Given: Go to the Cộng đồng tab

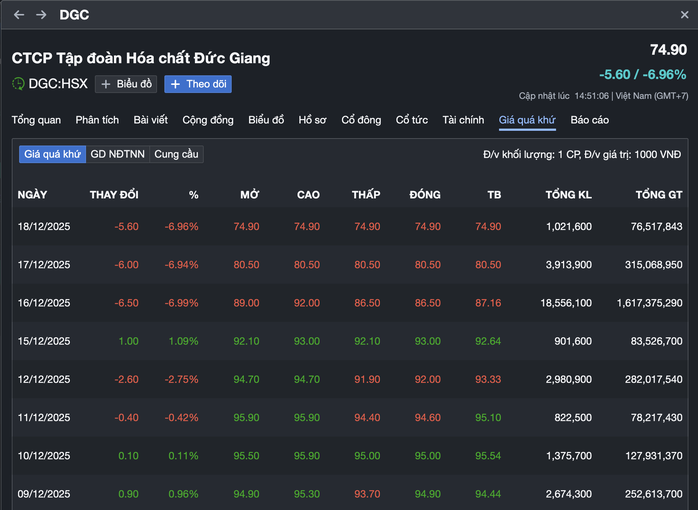Looking at the screenshot, I should click(x=208, y=120).
